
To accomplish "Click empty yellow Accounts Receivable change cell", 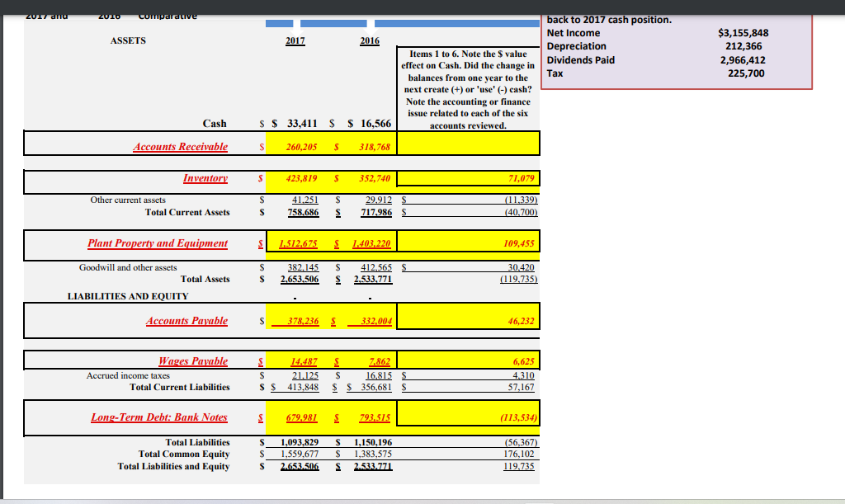I will point(468,144).
